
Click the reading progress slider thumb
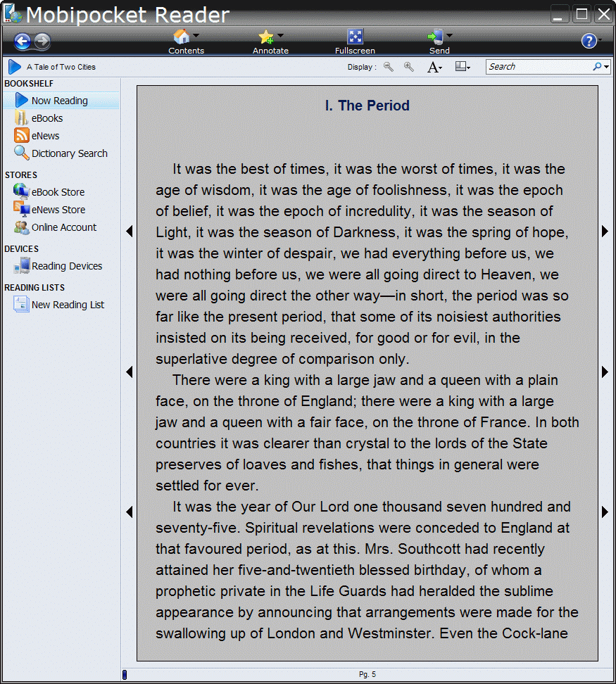[125, 675]
